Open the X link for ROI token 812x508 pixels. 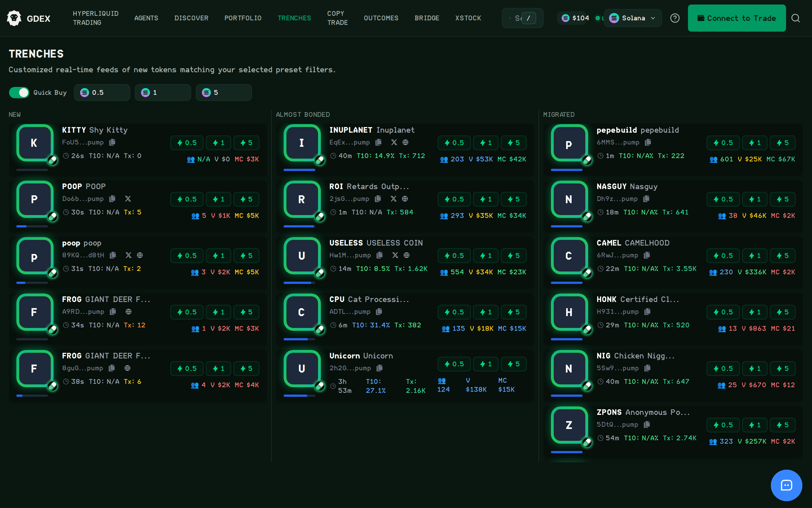[394, 199]
